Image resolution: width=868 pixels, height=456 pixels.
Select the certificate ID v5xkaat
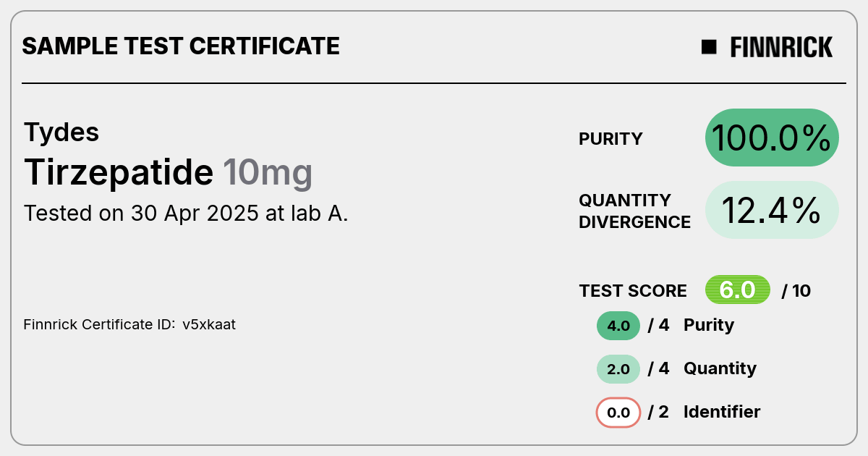click(x=209, y=325)
